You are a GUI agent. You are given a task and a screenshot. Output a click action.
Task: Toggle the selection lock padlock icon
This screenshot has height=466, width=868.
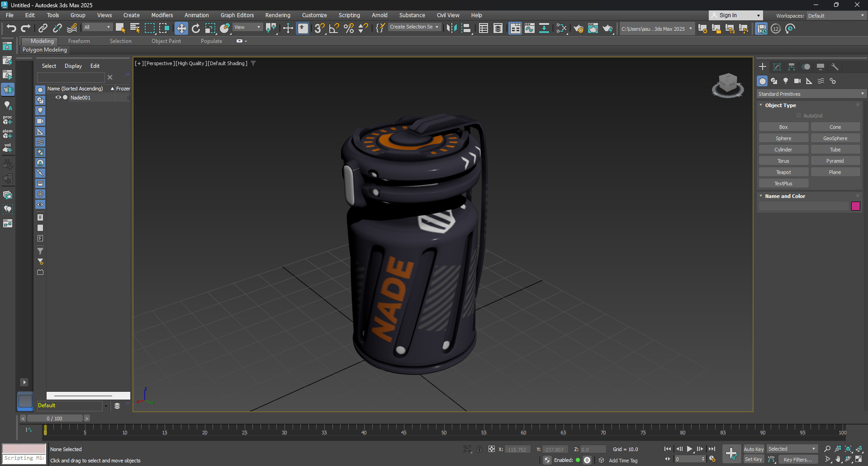click(479, 449)
